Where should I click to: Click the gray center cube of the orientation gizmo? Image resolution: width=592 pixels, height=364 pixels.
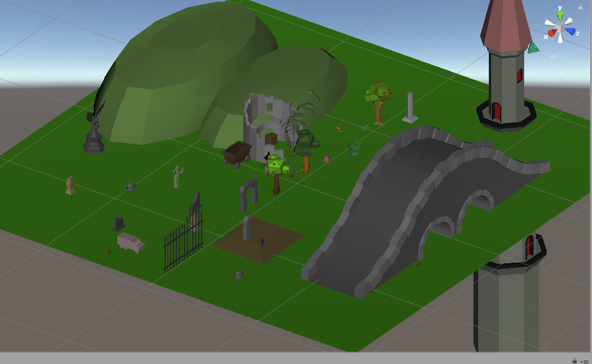[560, 28]
